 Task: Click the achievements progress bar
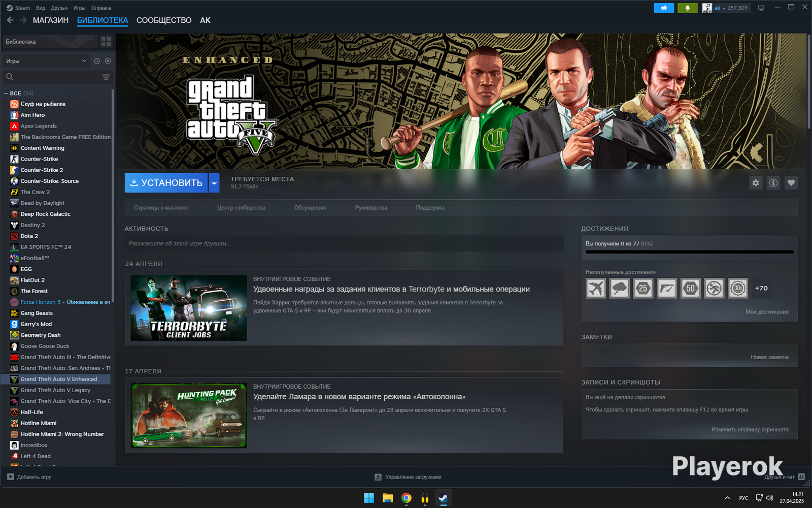click(x=689, y=252)
